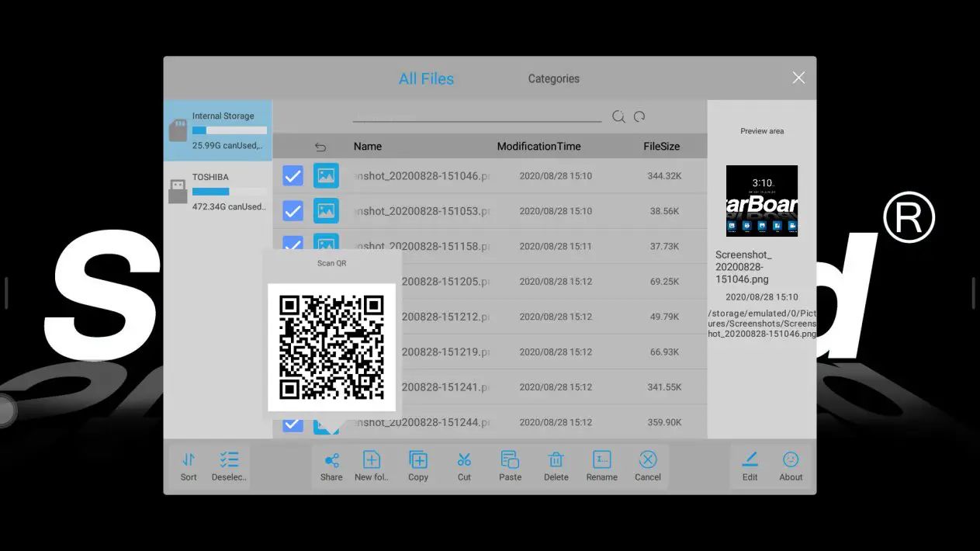This screenshot has height=551, width=980.
Task: Select file row ending 151241
Action: pyautogui.click(x=490, y=386)
